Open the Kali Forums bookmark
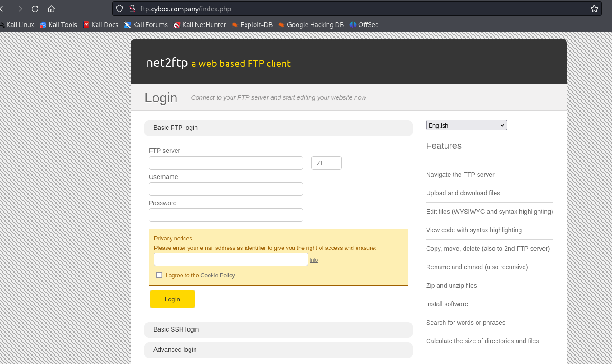The image size is (612, 364). point(146,25)
